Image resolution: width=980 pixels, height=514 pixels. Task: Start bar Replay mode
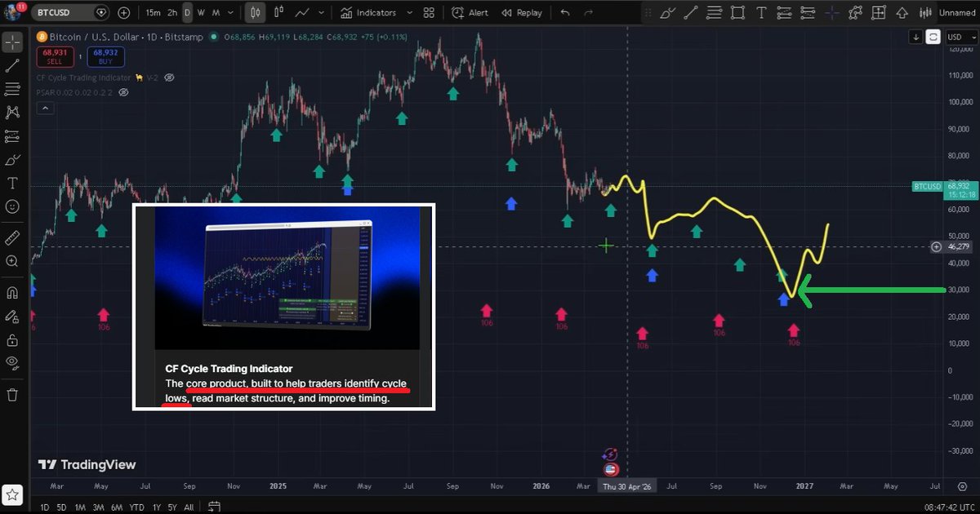(523, 13)
